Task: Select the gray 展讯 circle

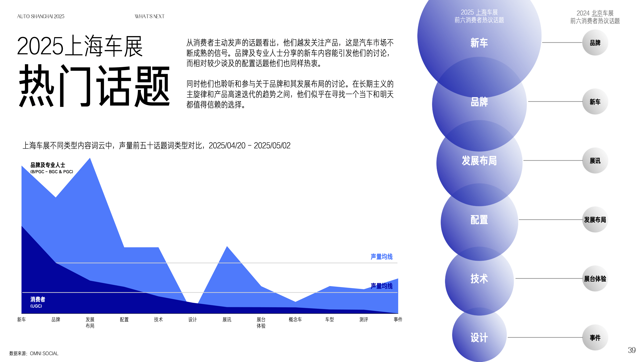Action: pos(595,161)
